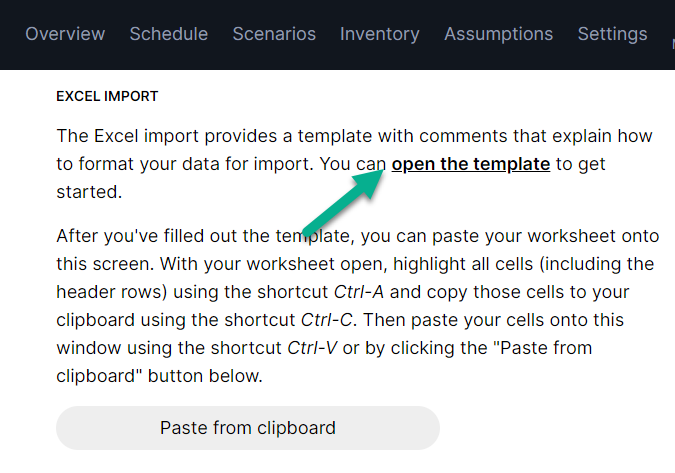Image resolution: width=675 pixels, height=473 pixels.
Task: Open the Overview tab
Action: [x=65, y=34]
